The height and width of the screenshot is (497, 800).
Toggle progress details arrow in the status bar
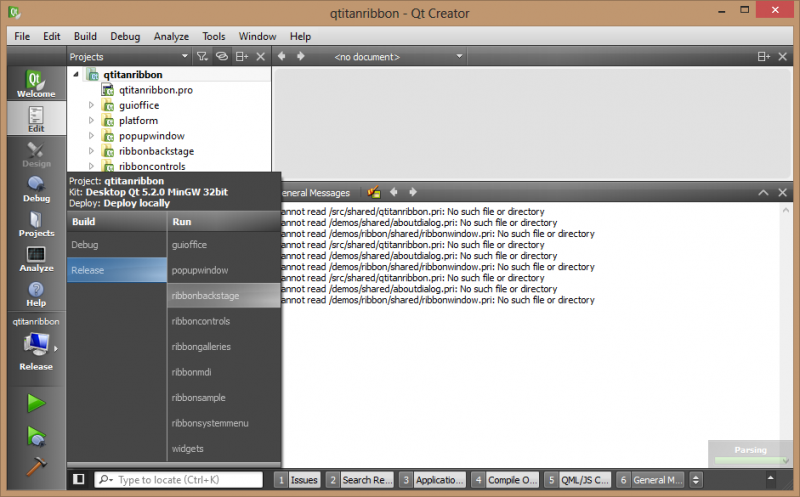(x=697, y=480)
